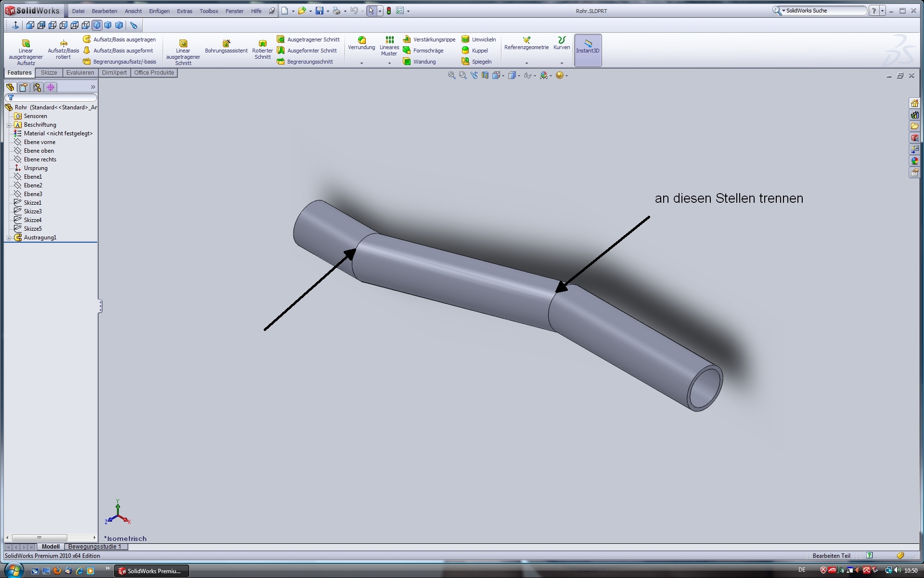Screen dimensions: 924x578
Task: Switch to the Skizze tab
Action: tap(49, 73)
